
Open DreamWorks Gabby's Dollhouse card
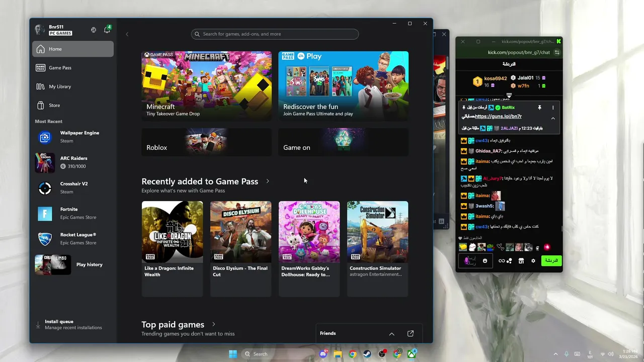click(x=309, y=249)
